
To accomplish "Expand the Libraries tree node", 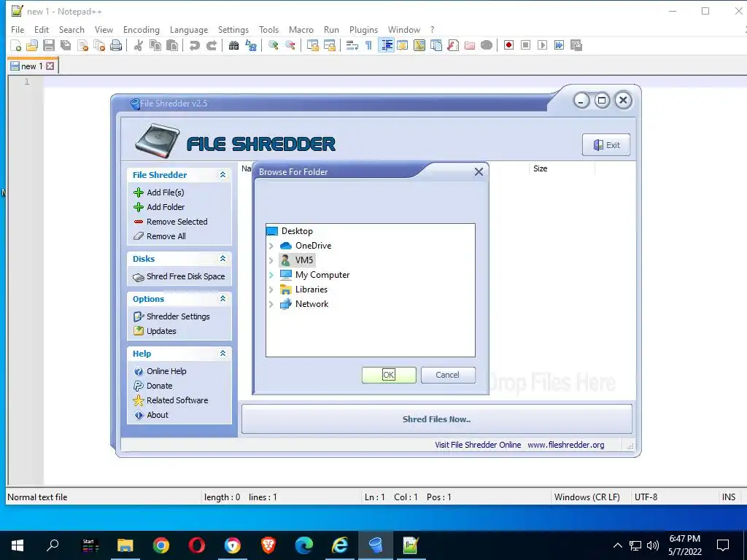I will 271,289.
